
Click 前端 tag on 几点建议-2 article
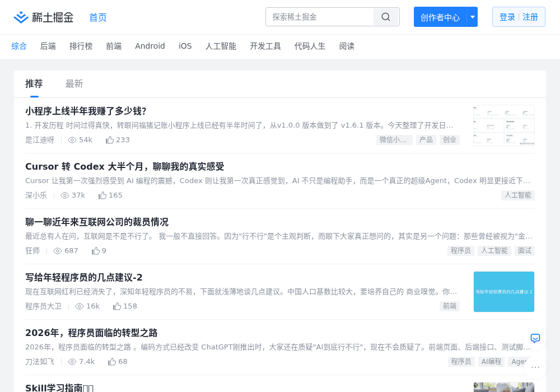point(450,306)
